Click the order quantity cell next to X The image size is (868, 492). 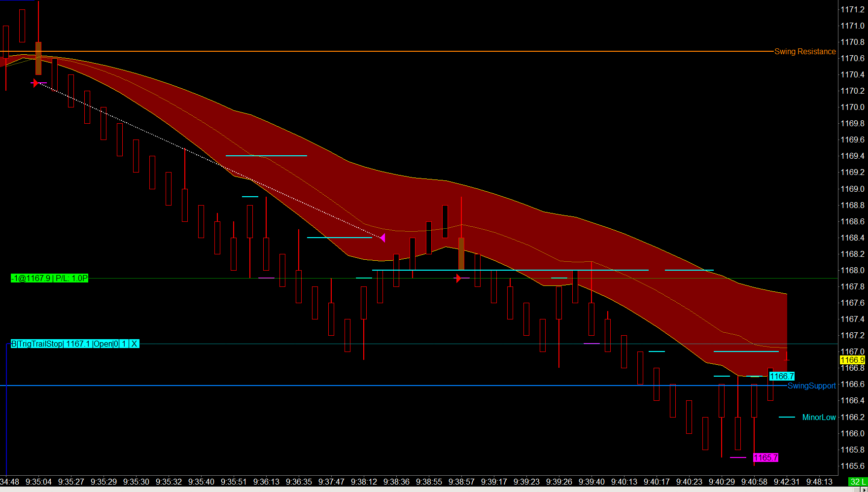tap(124, 344)
